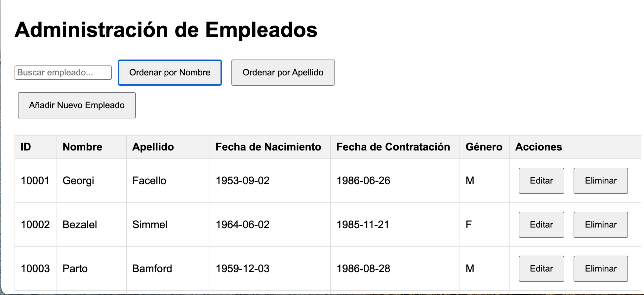
Task: Click Eliminar for employee Parto Bamford
Action: (x=600, y=269)
